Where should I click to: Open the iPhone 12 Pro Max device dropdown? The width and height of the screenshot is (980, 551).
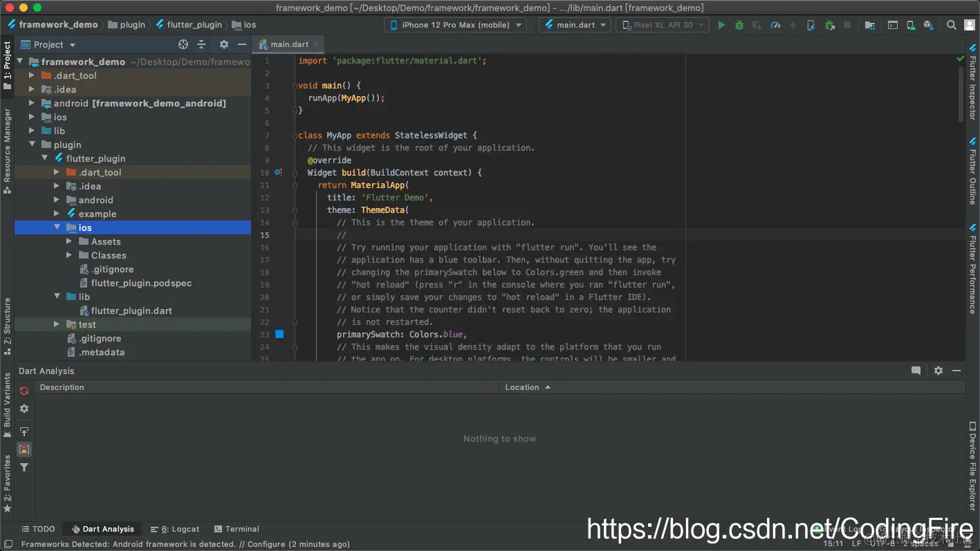pos(455,25)
